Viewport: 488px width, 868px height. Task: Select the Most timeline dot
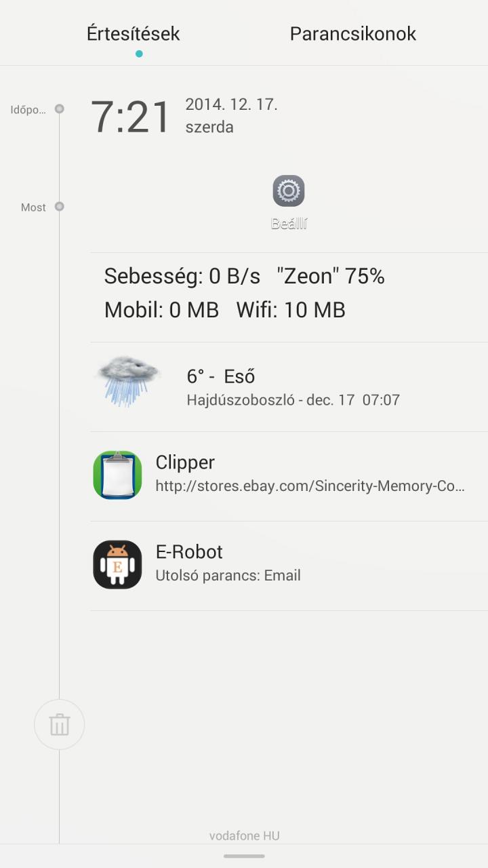click(x=60, y=206)
